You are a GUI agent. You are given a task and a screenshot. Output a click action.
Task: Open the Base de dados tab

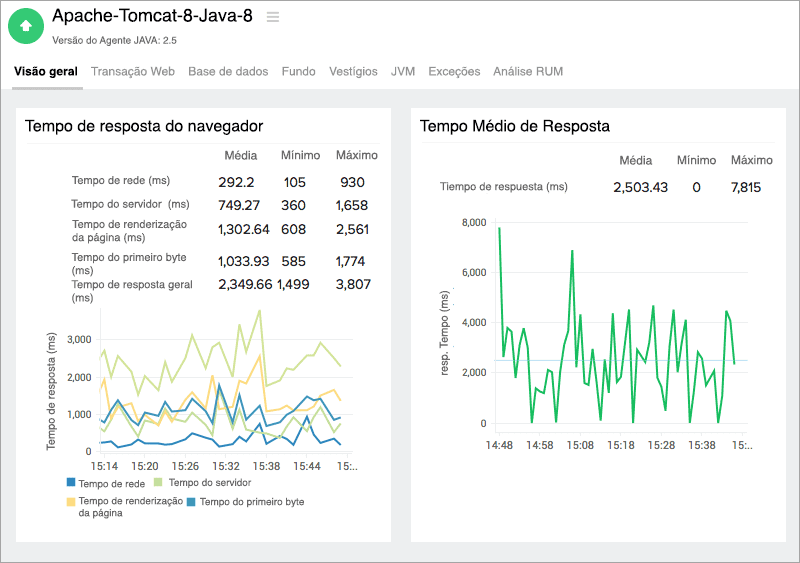[228, 72]
